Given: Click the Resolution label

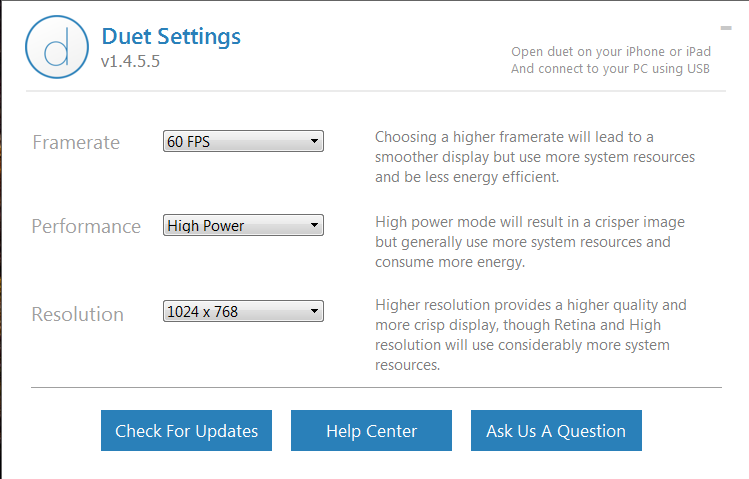Looking at the screenshot, I should pos(77,314).
